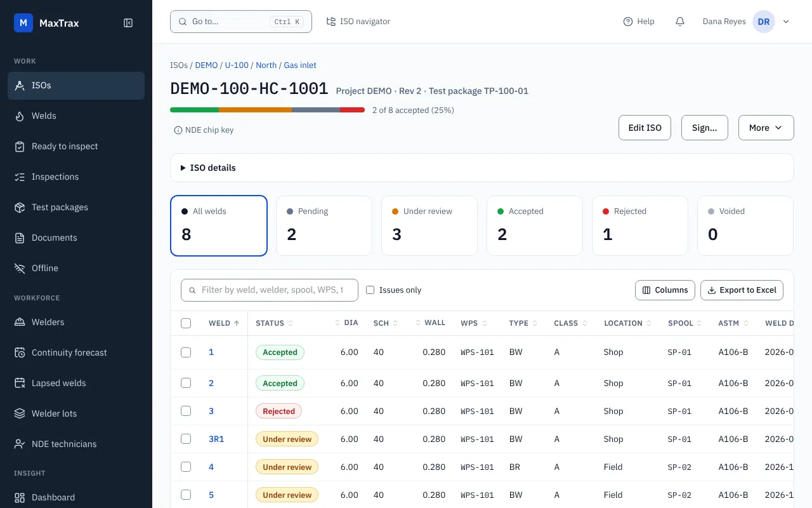Open NDE technicians page
Screen dimensions: 812x508
coord(76,444)
